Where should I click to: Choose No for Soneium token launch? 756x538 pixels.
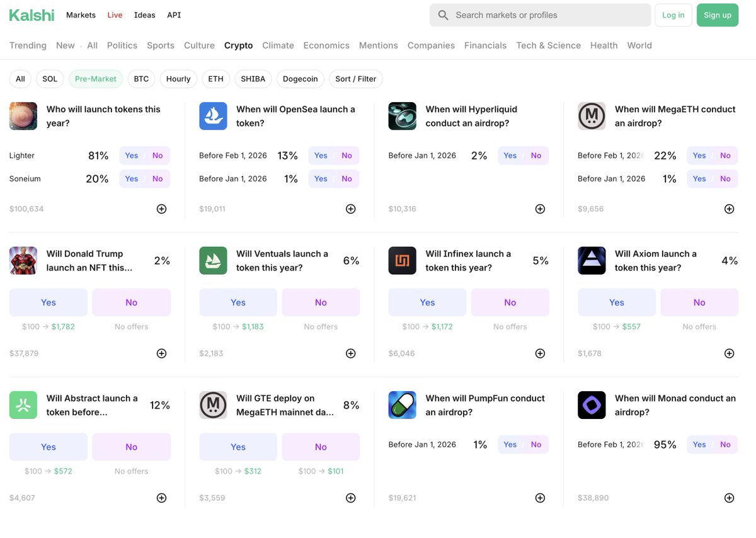tap(157, 179)
